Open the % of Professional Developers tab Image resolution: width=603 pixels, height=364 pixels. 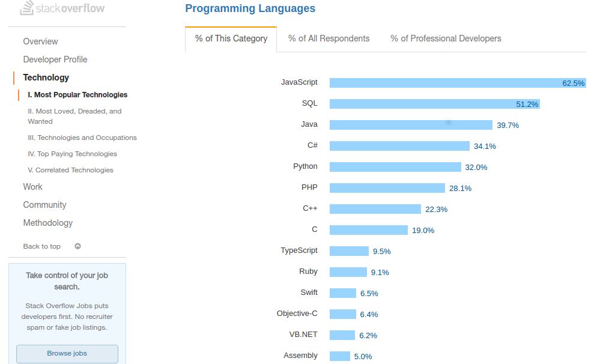[445, 38]
